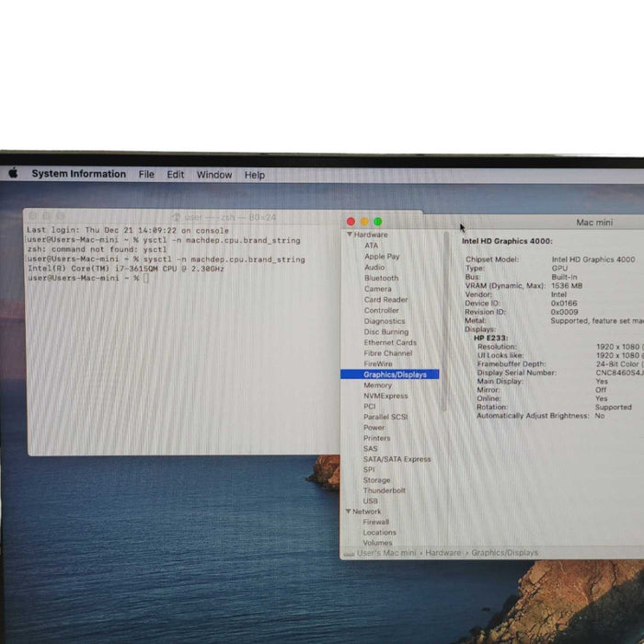Click the Revision ID value 0x0009
Viewport: 644px width, 644px height.
pyautogui.click(x=564, y=312)
